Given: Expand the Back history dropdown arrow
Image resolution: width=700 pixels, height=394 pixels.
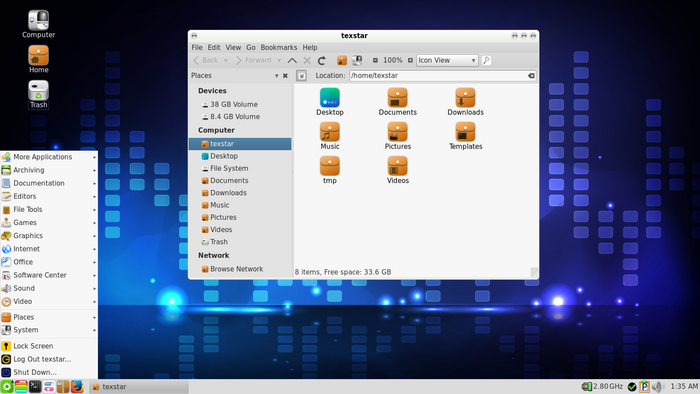Looking at the screenshot, I should pos(226,60).
